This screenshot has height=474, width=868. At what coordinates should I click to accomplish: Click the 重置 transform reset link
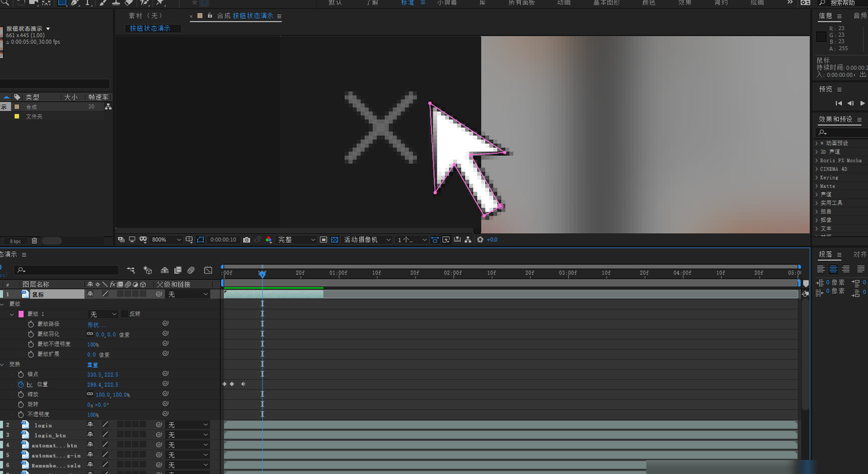pos(92,364)
